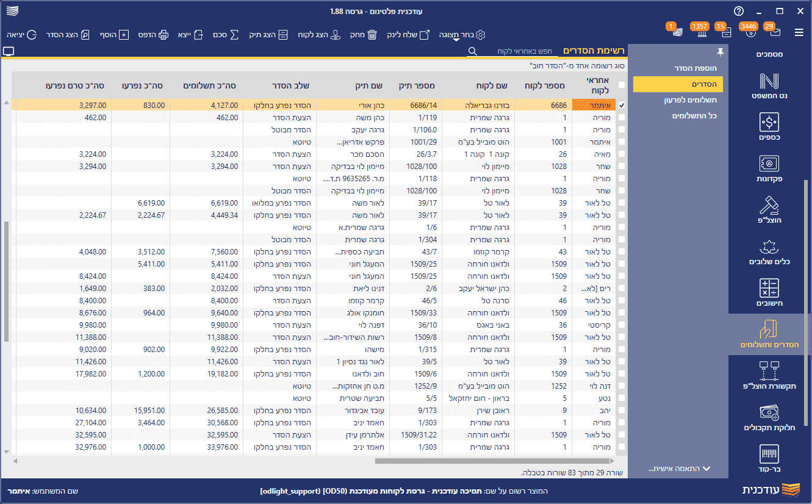Screen dimensions: 812x504
Task: Check the row for case 26/3.7
Action: (622, 154)
